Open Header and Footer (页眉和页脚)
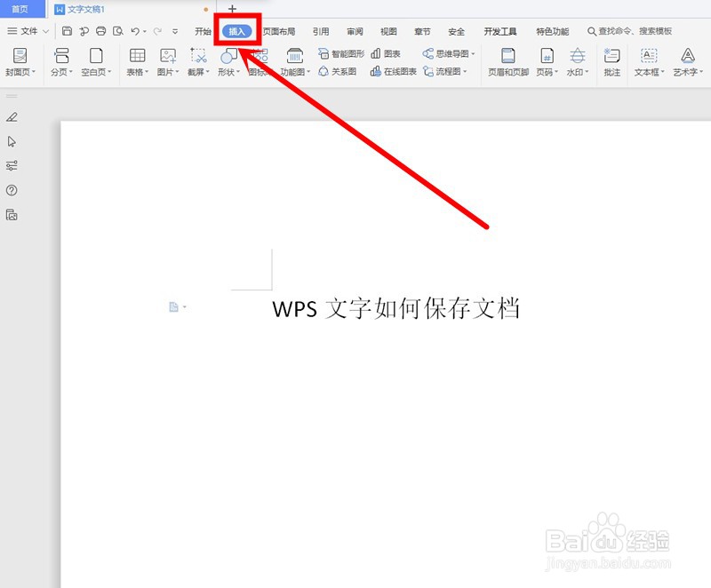 point(507,61)
